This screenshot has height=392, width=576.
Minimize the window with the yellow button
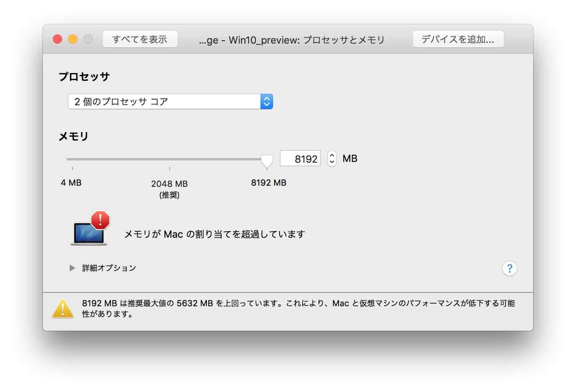pyautogui.click(x=73, y=39)
